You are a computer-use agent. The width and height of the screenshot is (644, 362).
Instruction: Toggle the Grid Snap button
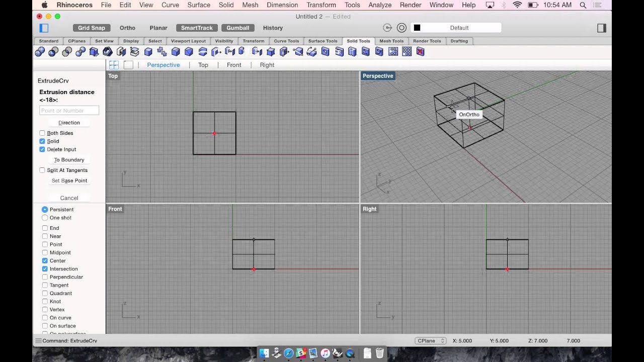coord(92,28)
